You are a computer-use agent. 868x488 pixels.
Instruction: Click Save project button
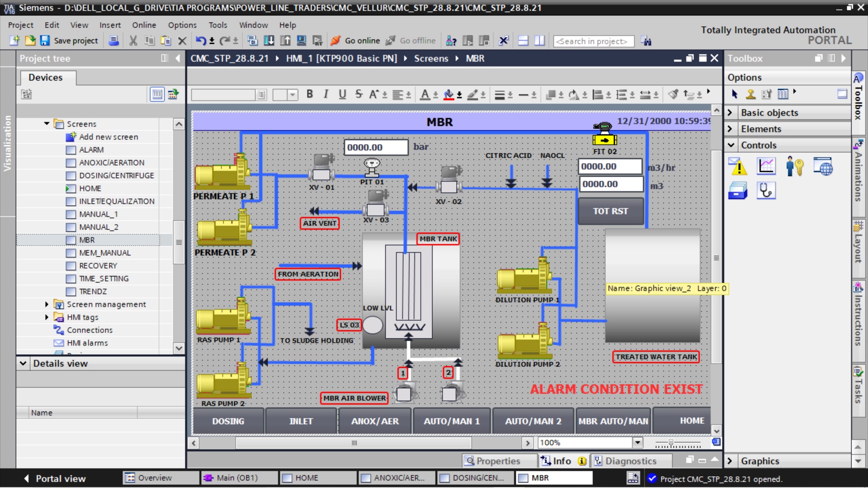pos(70,41)
